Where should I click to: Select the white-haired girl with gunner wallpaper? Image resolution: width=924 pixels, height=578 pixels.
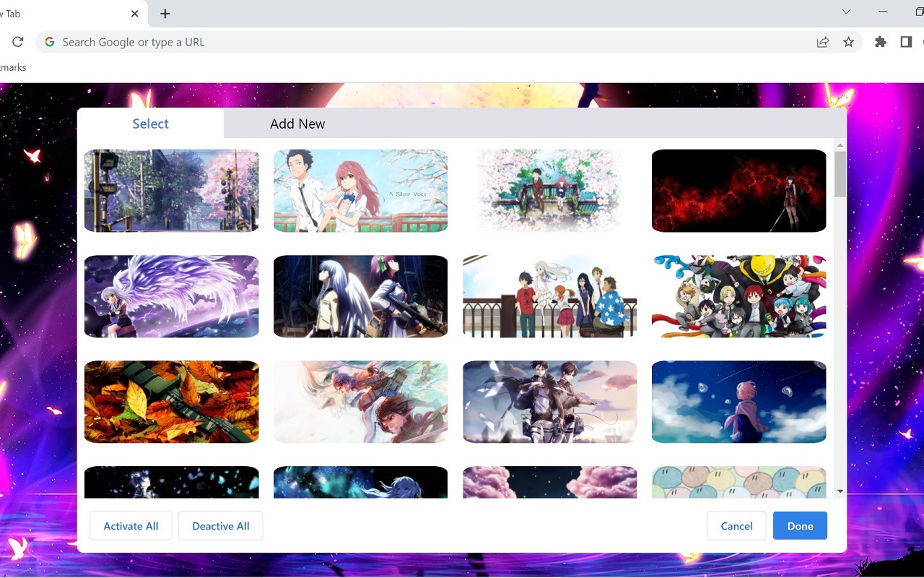[361, 296]
